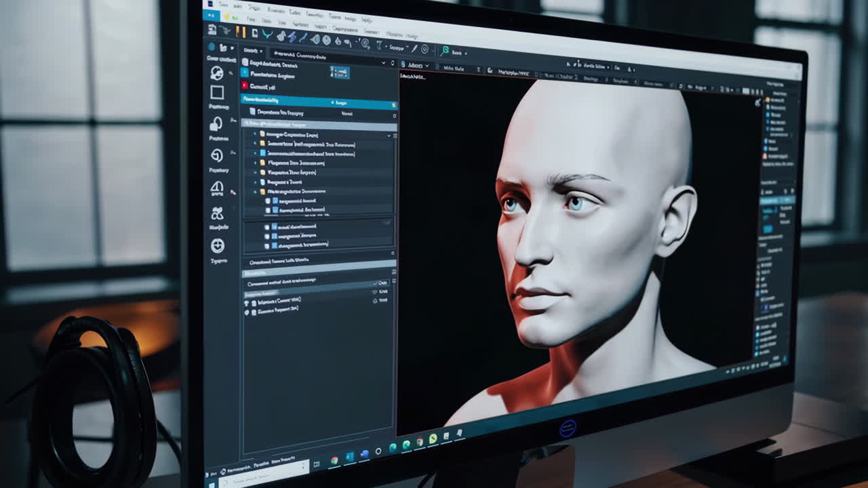The width and height of the screenshot is (868, 488).
Task: Click the head-shaped posing icon in left sidebar
Action: [x=217, y=75]
